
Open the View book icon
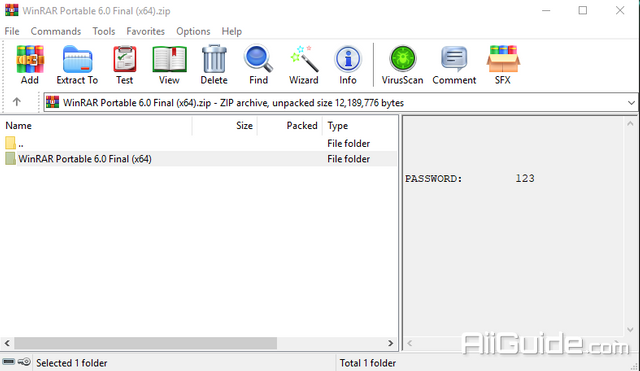(x=169, y=60)
